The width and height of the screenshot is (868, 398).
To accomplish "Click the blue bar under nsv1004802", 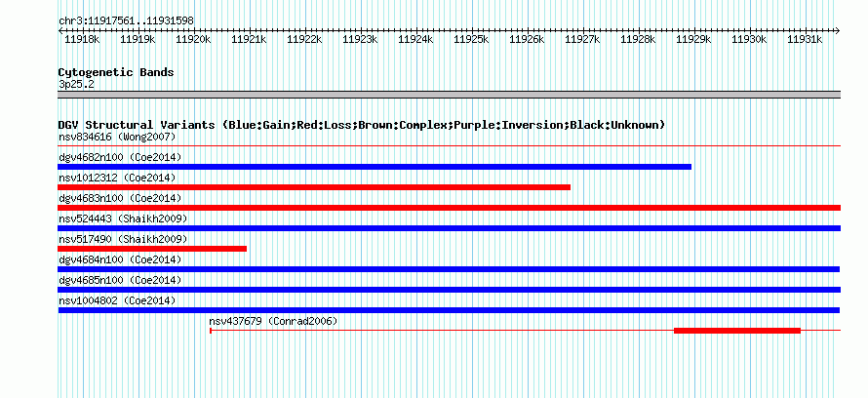I will 449,310.
